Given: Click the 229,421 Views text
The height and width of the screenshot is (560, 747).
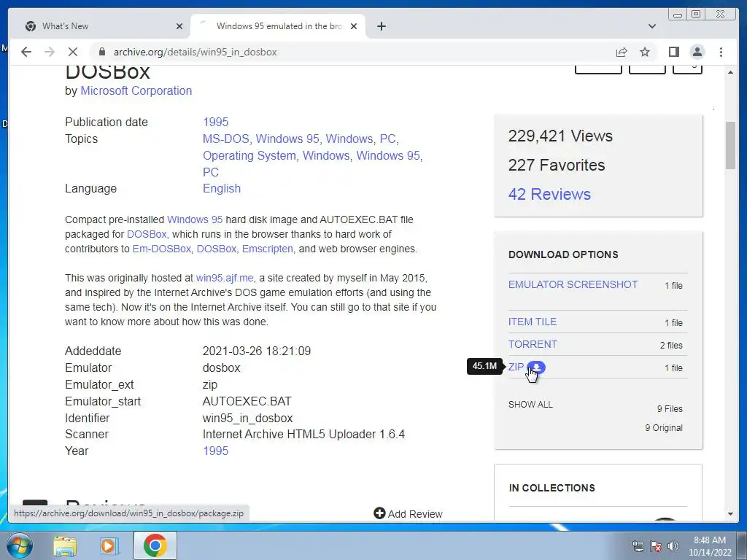Looking at the screenshot, I should pos(560,136).
